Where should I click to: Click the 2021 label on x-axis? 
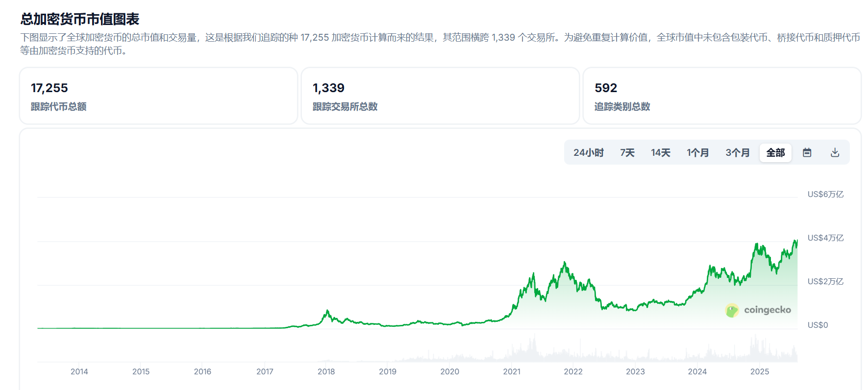tap(511, 372)
